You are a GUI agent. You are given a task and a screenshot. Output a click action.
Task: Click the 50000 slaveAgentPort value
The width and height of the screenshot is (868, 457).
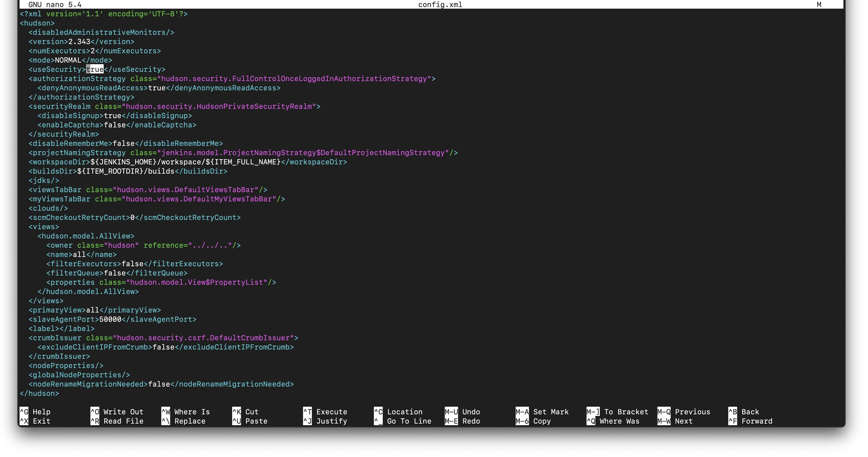coord(110,319)
